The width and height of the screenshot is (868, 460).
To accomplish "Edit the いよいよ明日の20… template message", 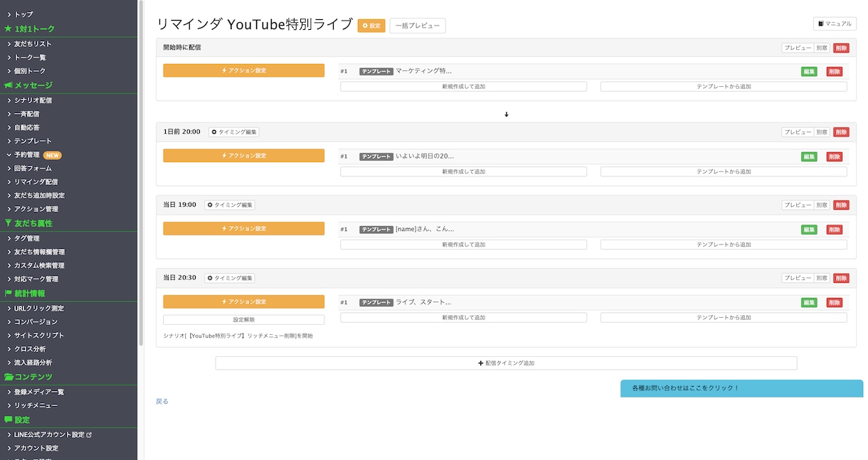I will click(809, 156).
